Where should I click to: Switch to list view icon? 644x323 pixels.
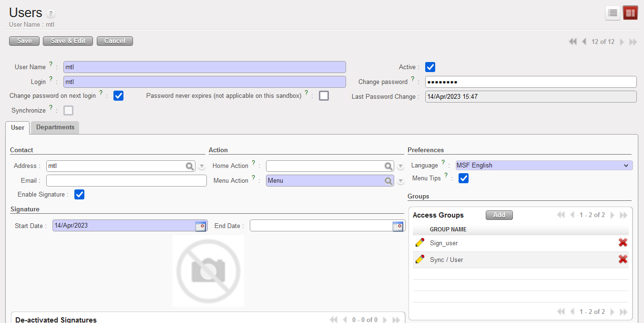(x=613, y=13)
